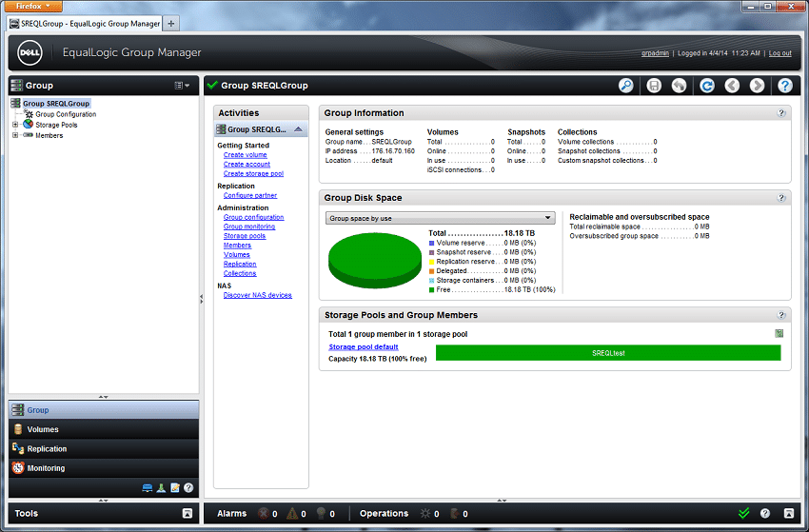Click the Replication activity link
809x532 pixels.
pos(240,264)
